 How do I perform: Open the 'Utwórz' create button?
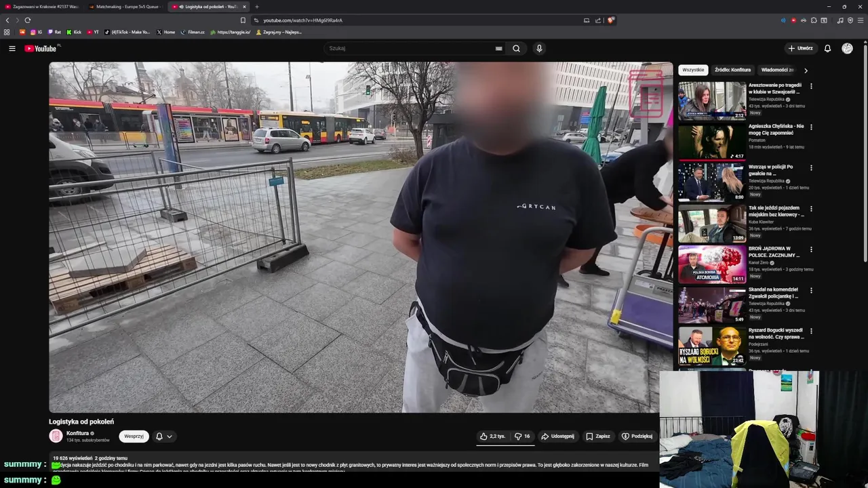point(800,48)
